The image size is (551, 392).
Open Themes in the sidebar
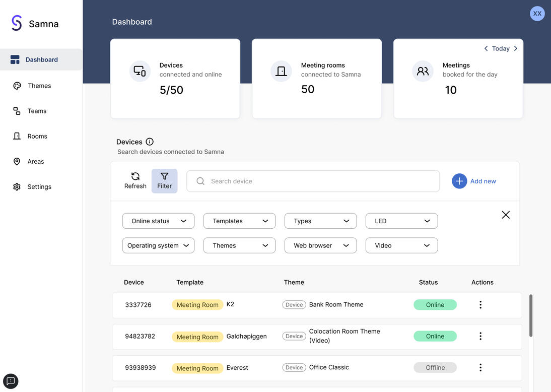(x=39, y=86)
